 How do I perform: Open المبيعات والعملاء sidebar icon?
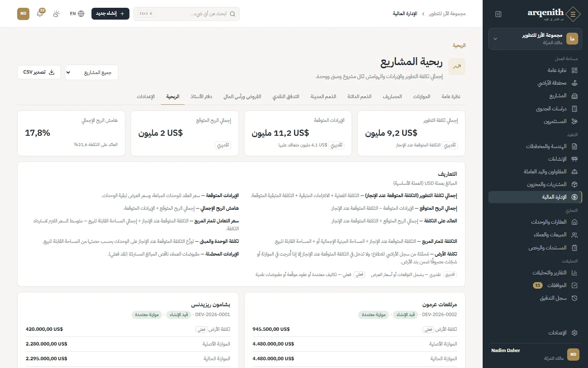tap(575, 235)
